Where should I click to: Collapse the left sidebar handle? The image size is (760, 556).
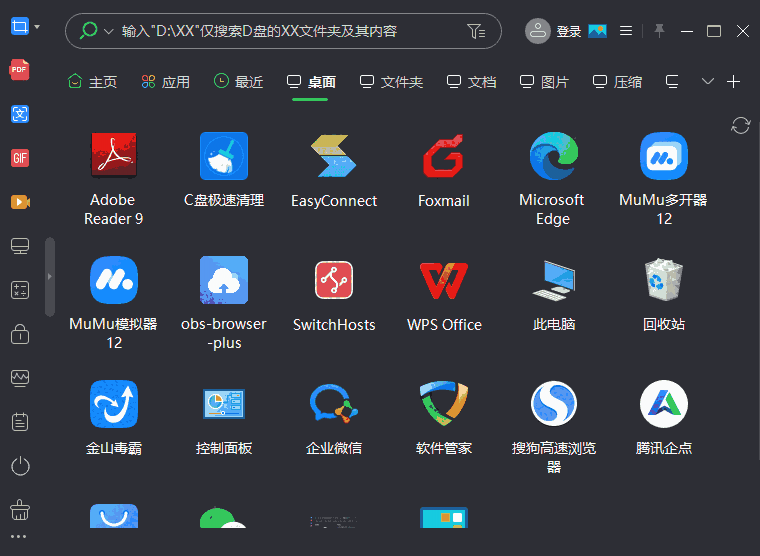pos(50,275)
